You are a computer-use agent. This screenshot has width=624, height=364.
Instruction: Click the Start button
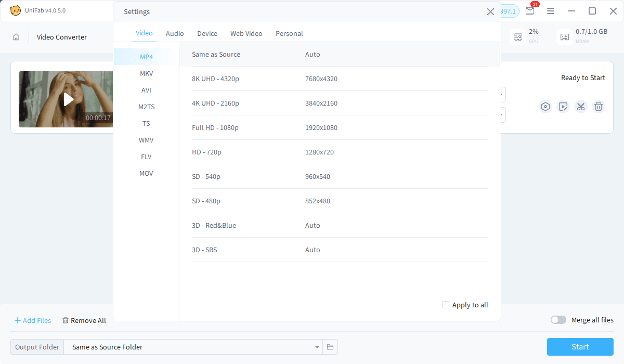click(580, 347)
